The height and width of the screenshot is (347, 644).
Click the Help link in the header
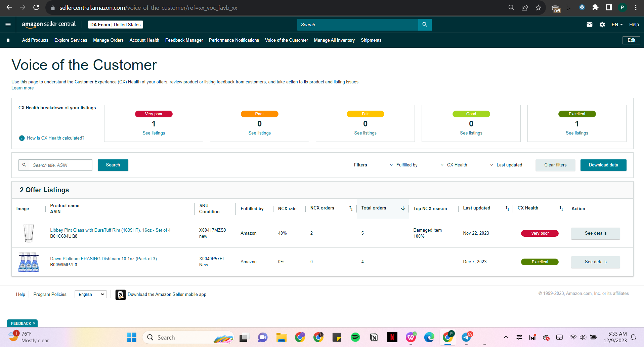(x=634, y=25)
